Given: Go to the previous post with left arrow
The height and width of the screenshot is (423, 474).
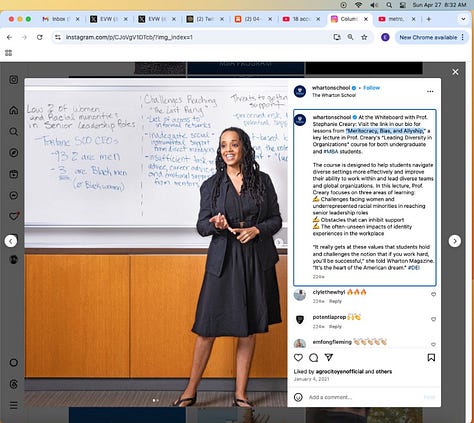Looking at the screenshot, I should (x=11, y=241).
